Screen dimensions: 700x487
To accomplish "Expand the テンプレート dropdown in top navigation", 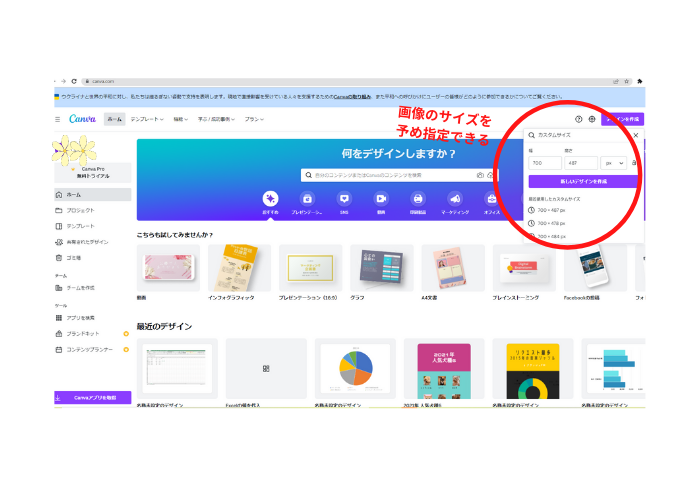I will [147, 119].
